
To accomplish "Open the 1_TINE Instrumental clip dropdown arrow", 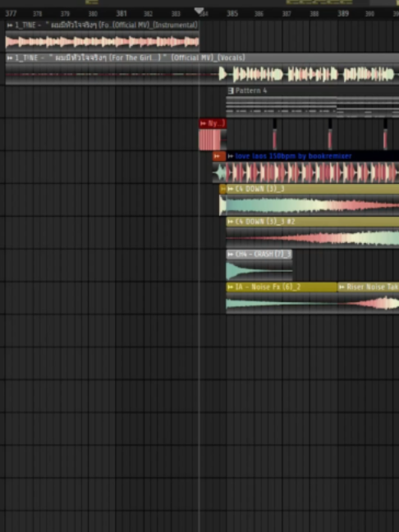I will [x=10, y=25].
